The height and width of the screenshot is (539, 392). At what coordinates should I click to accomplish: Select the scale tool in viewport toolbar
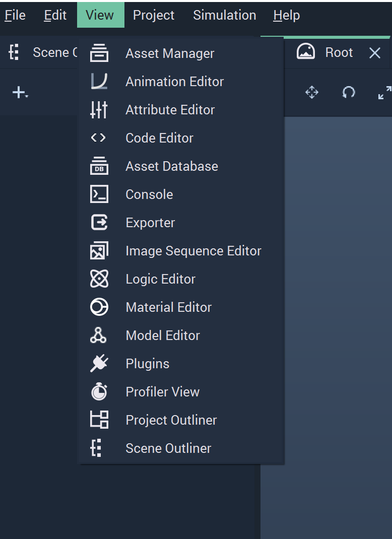[x=385, y=93]
